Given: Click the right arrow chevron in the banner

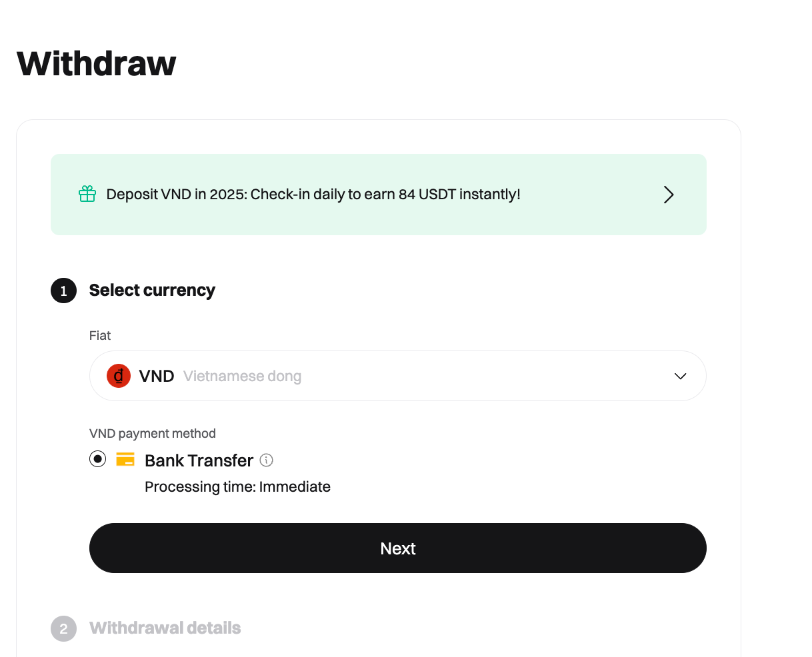Looking at the screenshot, I should click(669, 195).
